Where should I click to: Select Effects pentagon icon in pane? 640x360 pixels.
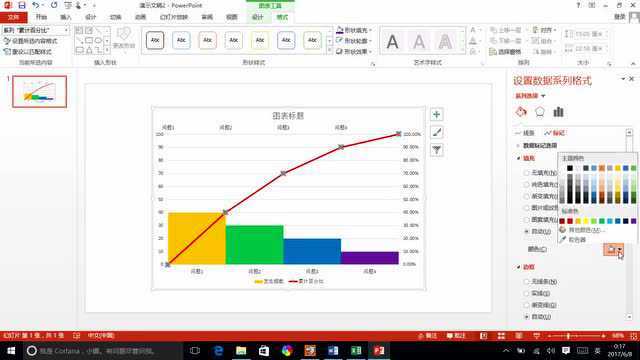(x=540, y=112)
